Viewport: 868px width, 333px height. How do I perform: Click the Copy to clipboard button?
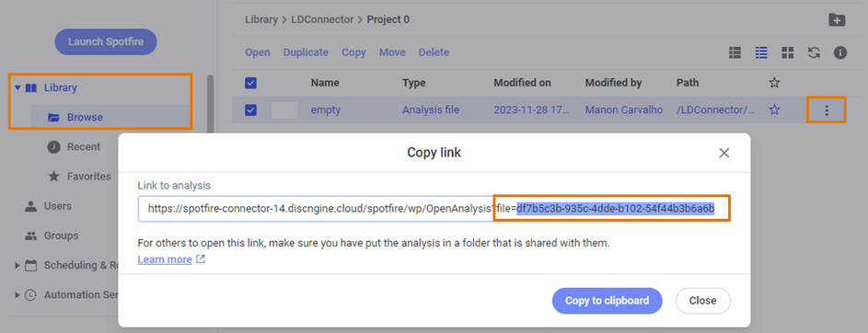[x=607, y=301]
